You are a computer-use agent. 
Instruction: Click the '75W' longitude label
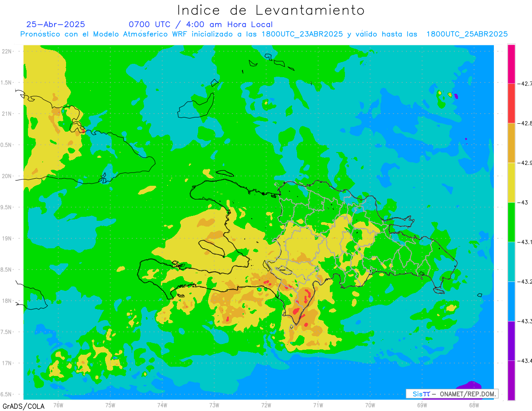tap(110, 405)
